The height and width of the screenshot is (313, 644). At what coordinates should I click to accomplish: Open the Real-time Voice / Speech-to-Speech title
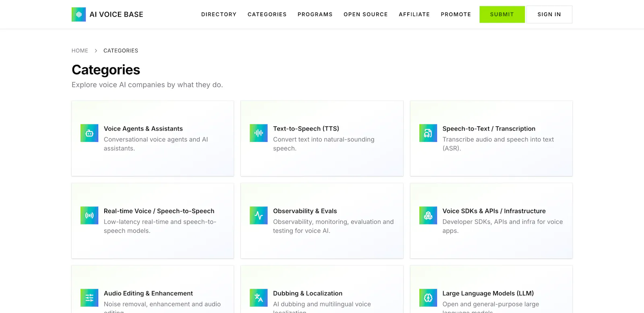coord(159,211)
